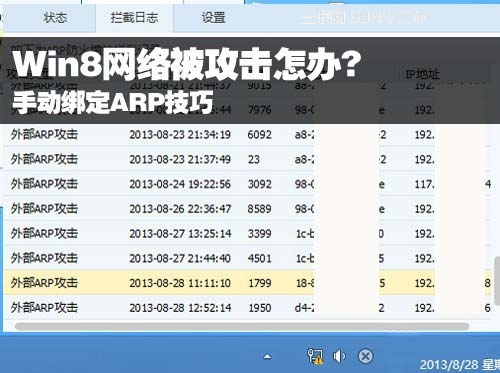Image resolution: width=500 pixels, height=373 pixels.
Task: Select the highlighted row dated 2013-08-28 11:11:10
Action: 247,283
